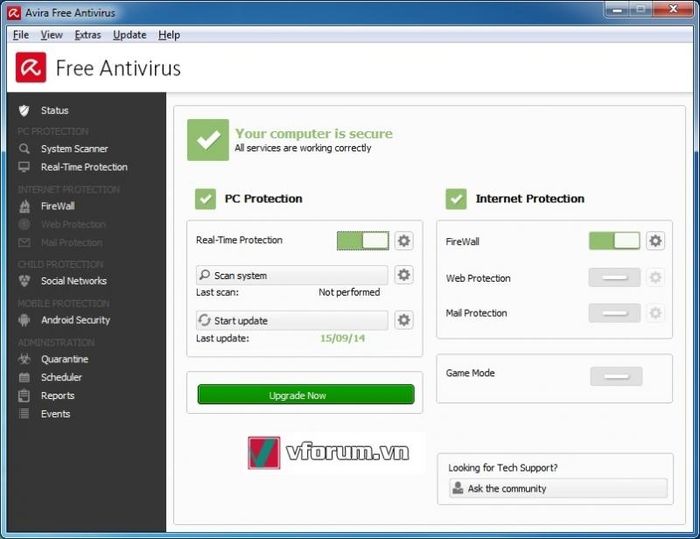This screenshot has height=539, width=700.
Task: Click the Internet Protection green checkmark icon
Action: [456, 199]
